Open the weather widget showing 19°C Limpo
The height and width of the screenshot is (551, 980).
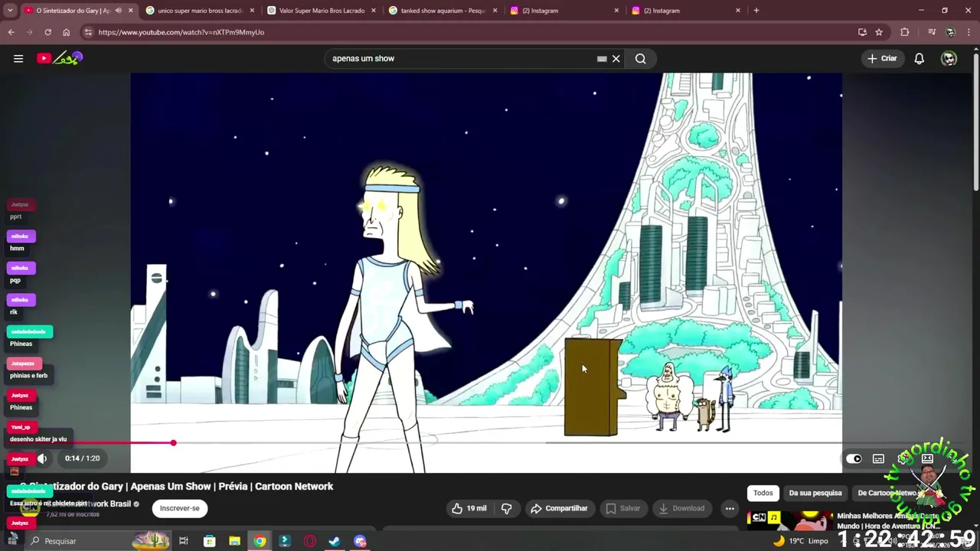click(x=801, y=541)
